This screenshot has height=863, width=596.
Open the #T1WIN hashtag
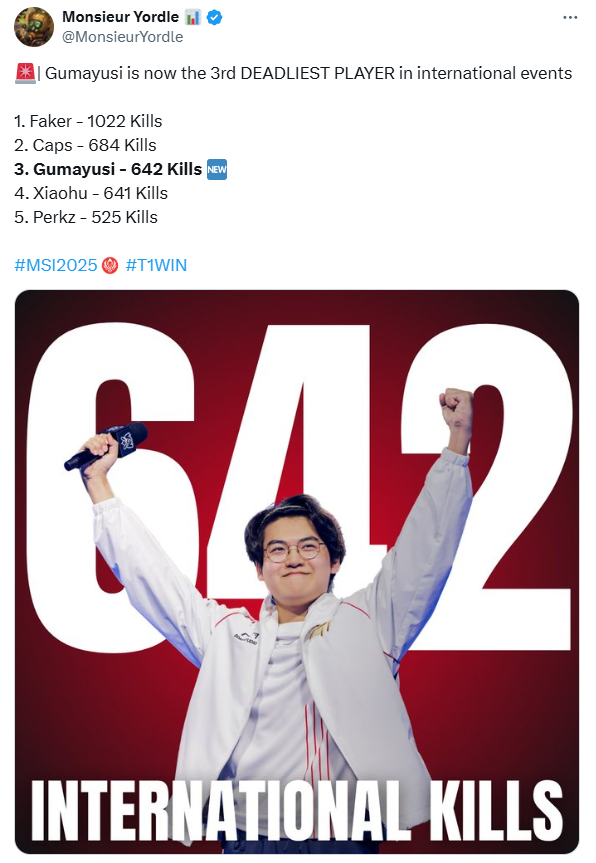point(156,265)
